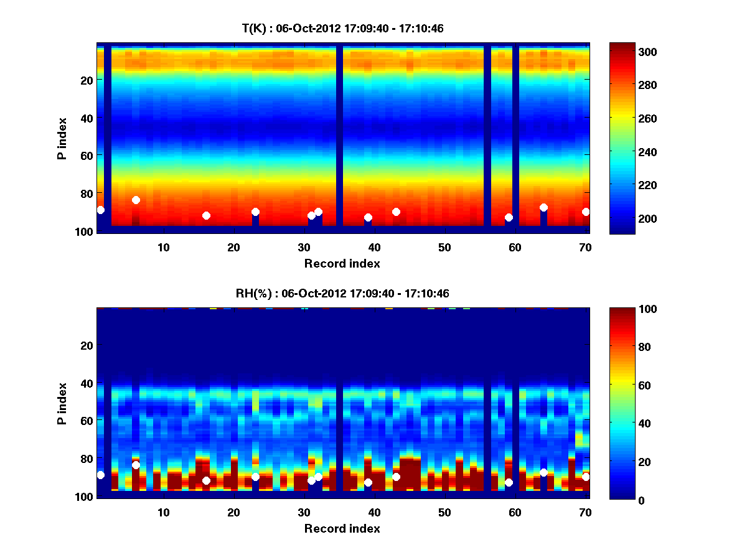Click the 'Record index' label under the temperature plot
This screenshot has height=560, width=747.
342,263
